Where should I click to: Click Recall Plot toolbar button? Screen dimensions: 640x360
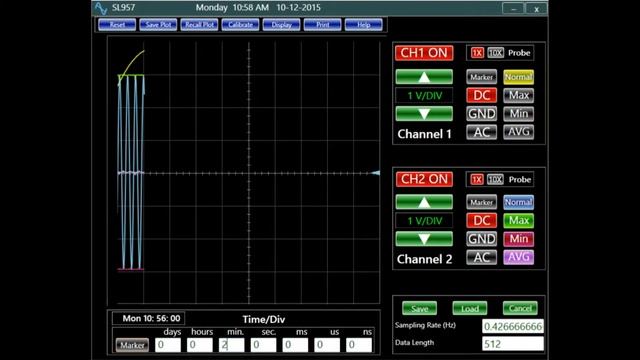pos(200,25)
